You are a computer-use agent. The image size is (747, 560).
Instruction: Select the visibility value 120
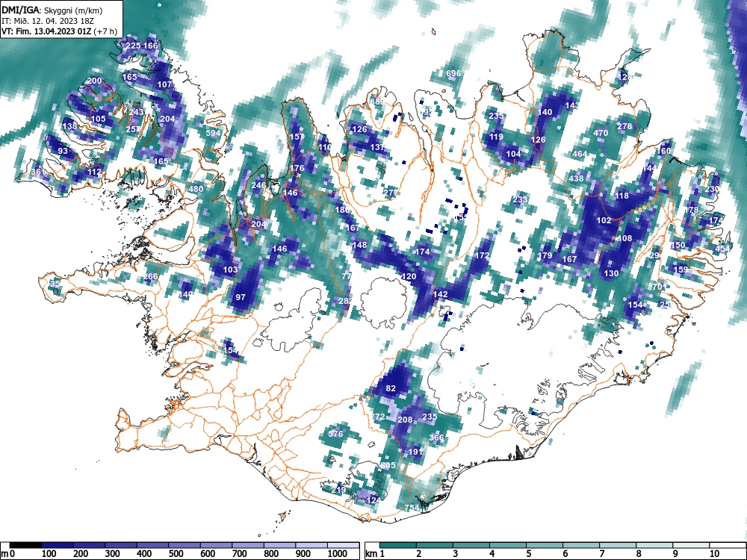[409, 276]
